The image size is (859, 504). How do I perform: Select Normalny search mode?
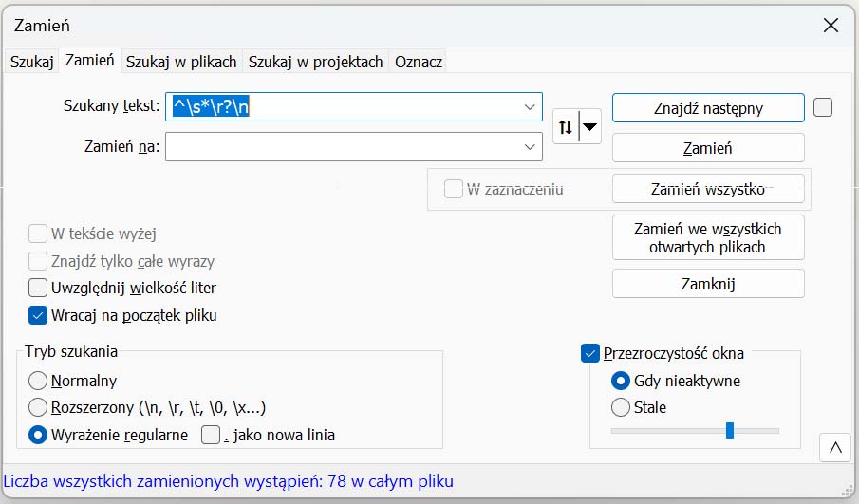[x=38, y=381]
